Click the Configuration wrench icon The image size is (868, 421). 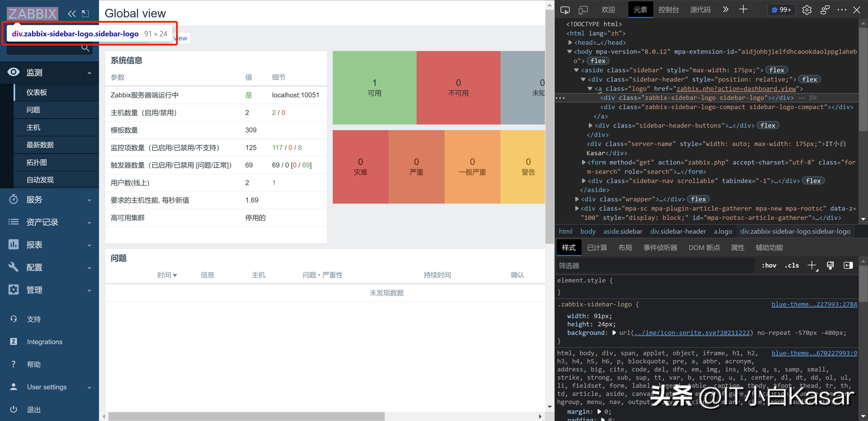tap(14, 267)
